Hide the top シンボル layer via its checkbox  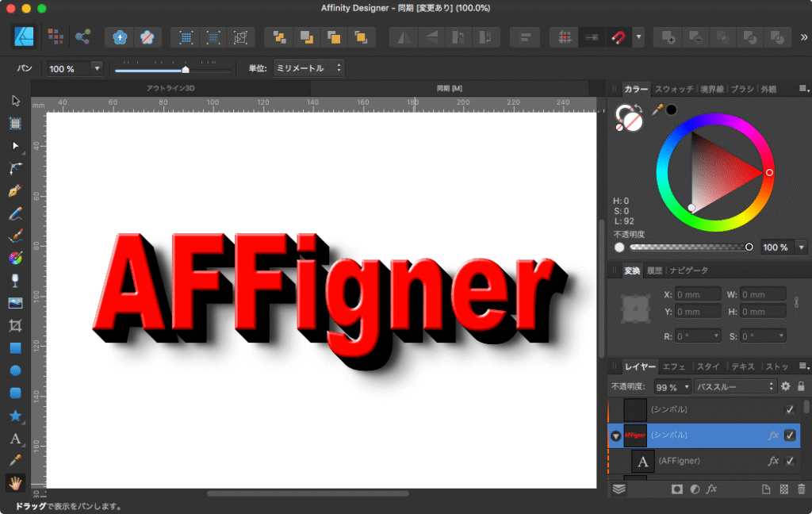790,409
